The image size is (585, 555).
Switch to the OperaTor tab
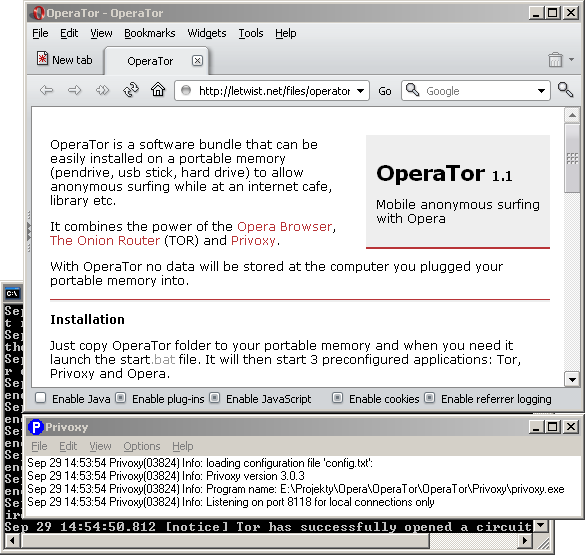[x=156, y=61]
